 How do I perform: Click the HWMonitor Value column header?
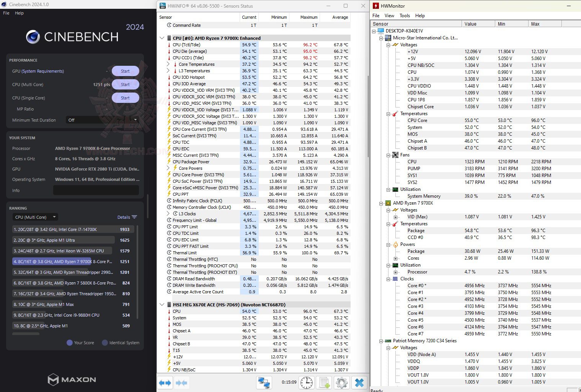pyautogui.click(x=478, y=24)
